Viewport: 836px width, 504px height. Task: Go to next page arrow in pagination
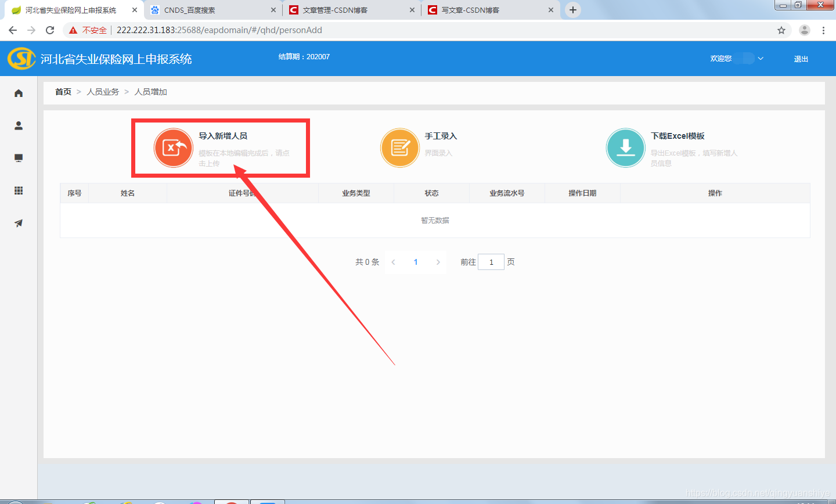(438, 262)
